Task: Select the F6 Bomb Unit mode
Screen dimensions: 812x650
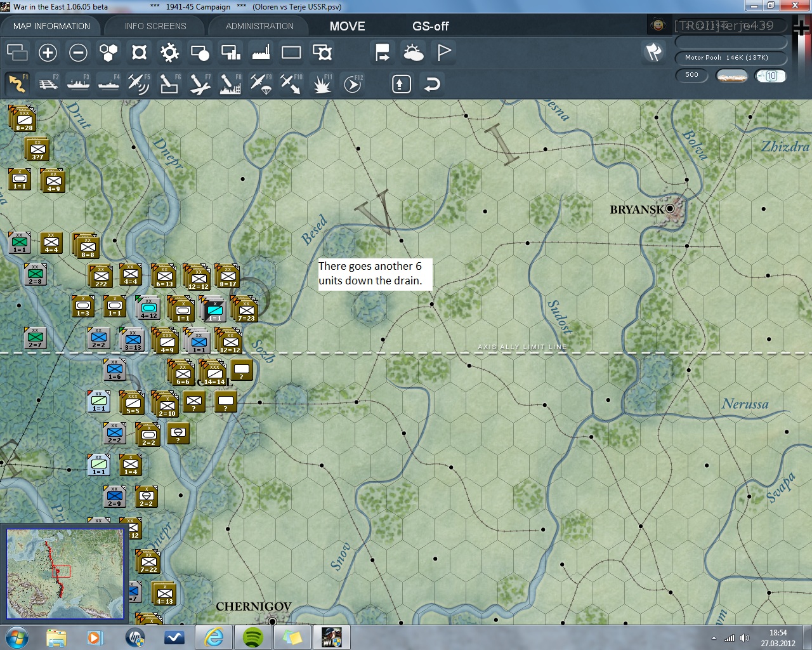Action: pyautogui.click(x=169, y=84)
